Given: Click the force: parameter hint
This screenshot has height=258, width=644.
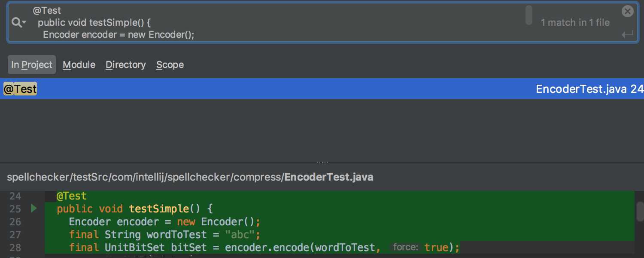Looking at the screenshot, I should click(405, 247).
